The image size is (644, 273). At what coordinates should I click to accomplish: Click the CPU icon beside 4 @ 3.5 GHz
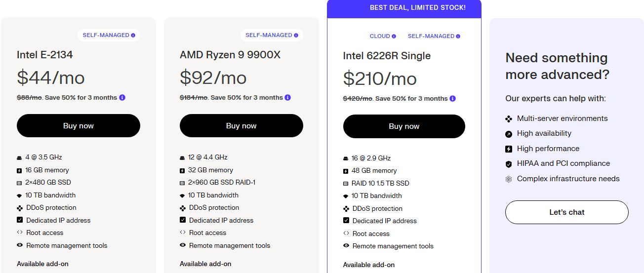pyautogui.click(x=20, y=158)
